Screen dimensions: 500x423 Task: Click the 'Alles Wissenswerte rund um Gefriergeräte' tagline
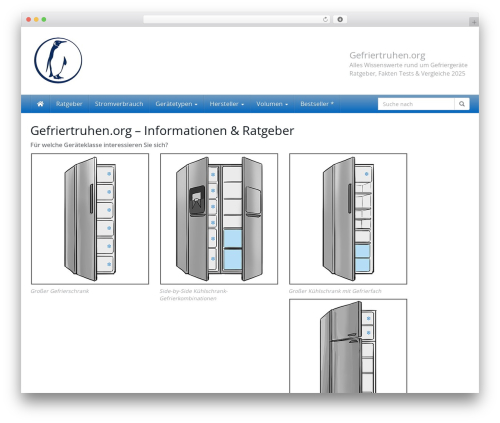[x=408, y=65]
